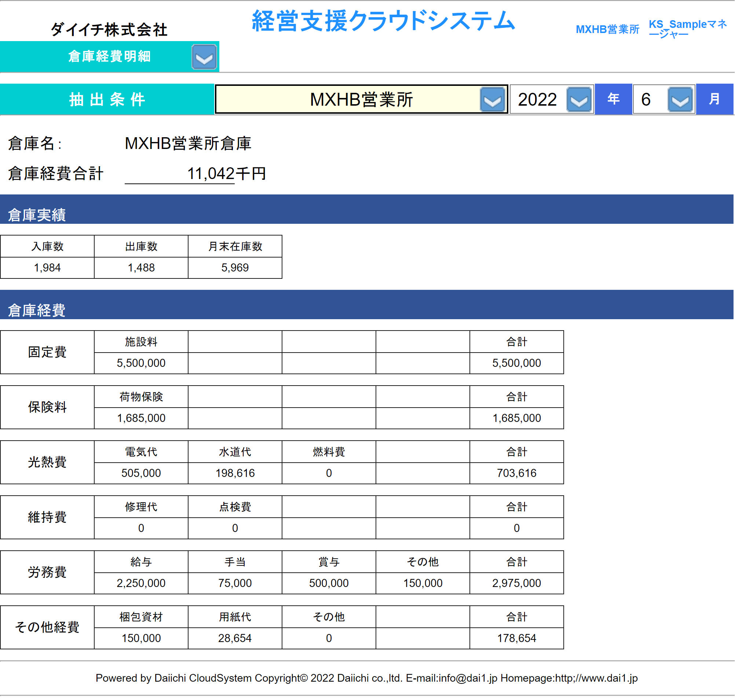Click the KS_Sampleマネージャー user link
This screenshot has width=735, height=700.
pos(688,29)
